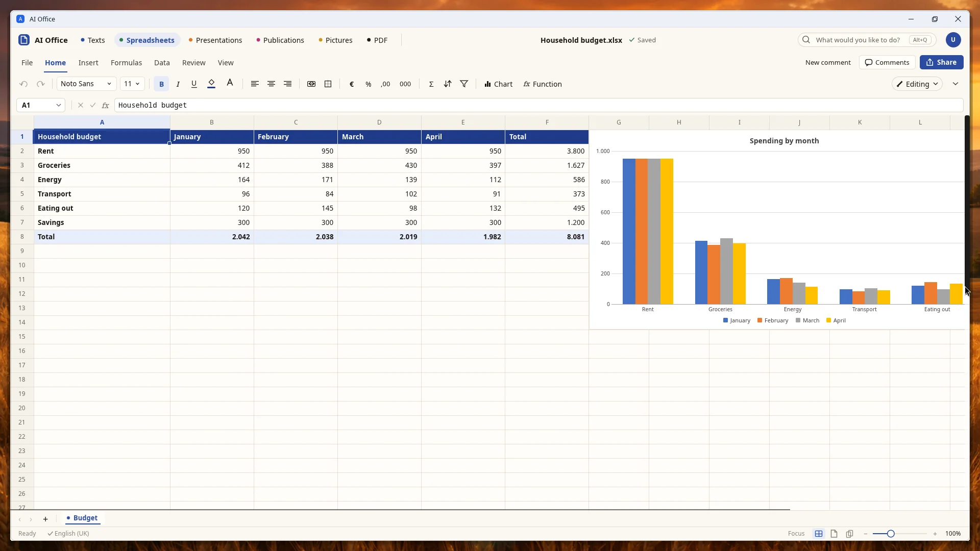The image size is (980, 551).
Task: Click the formula bar input
Action: tap(538, 105)
